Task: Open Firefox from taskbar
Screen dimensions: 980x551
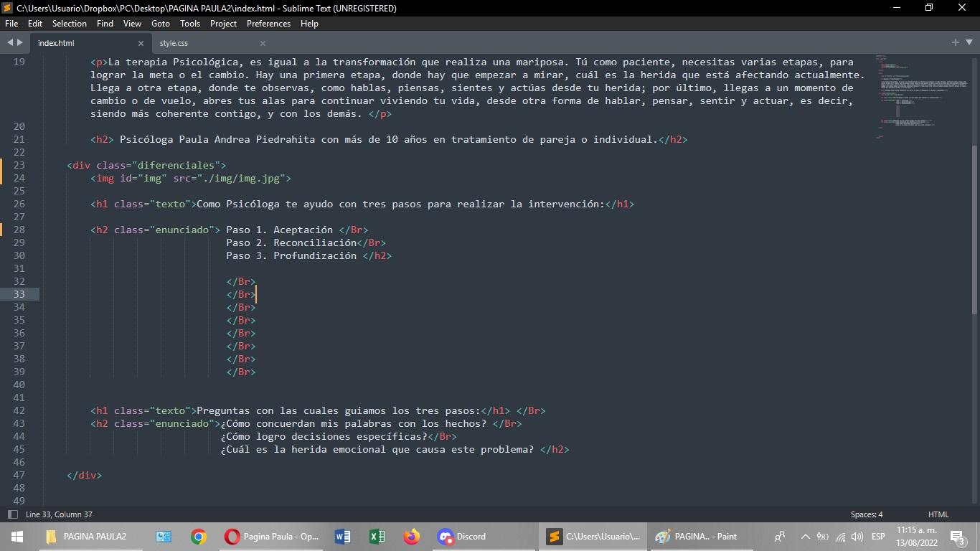Action: (411, 536)
